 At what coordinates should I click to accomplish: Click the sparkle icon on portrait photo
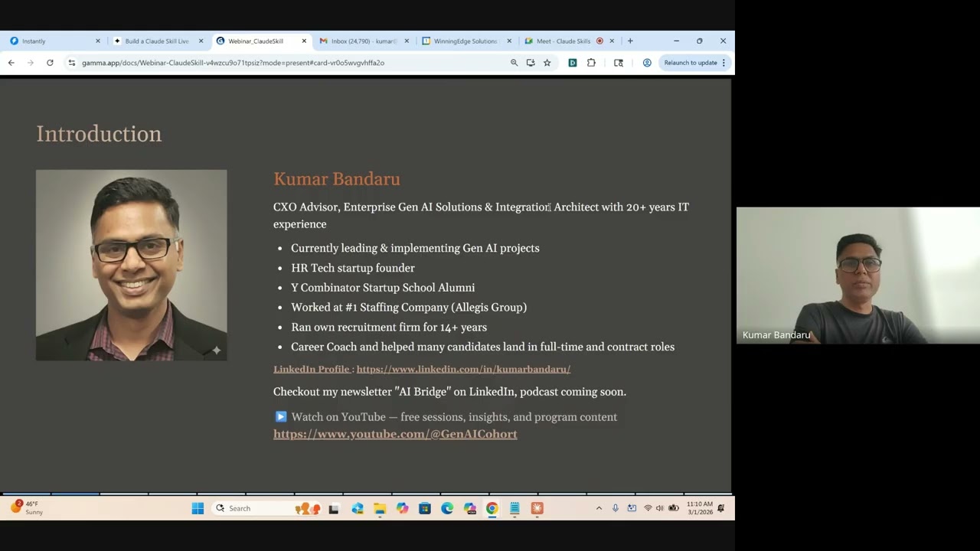pyautogui.click(x=217, y=350)
